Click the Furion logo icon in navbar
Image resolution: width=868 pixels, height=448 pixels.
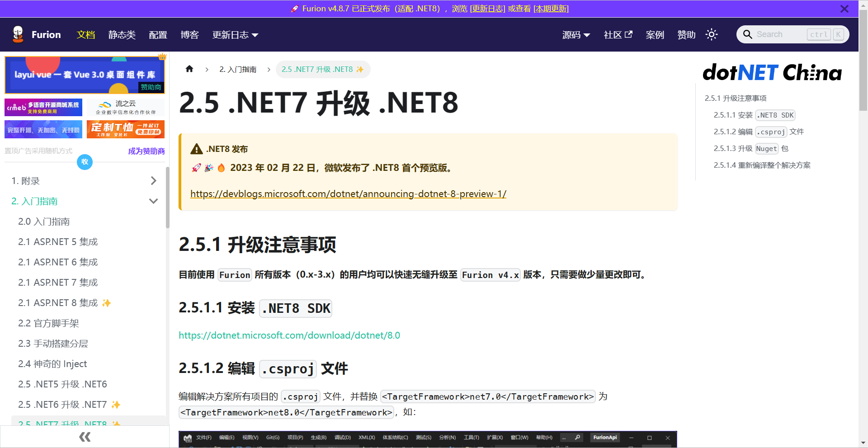pyautogui.click(x=18, y=34)
